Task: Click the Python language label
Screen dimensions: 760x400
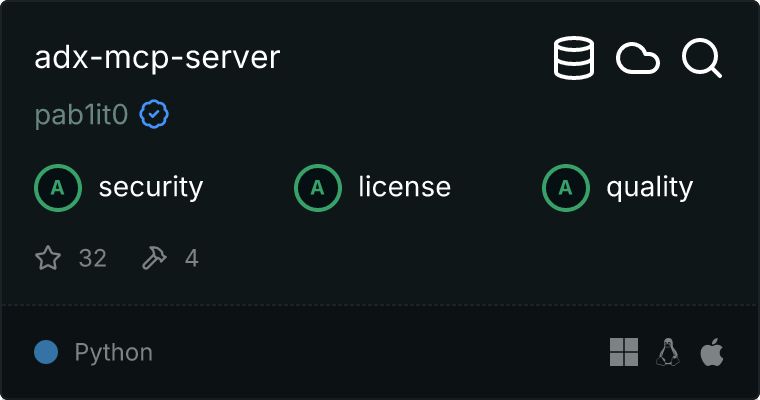Action: 113,353
